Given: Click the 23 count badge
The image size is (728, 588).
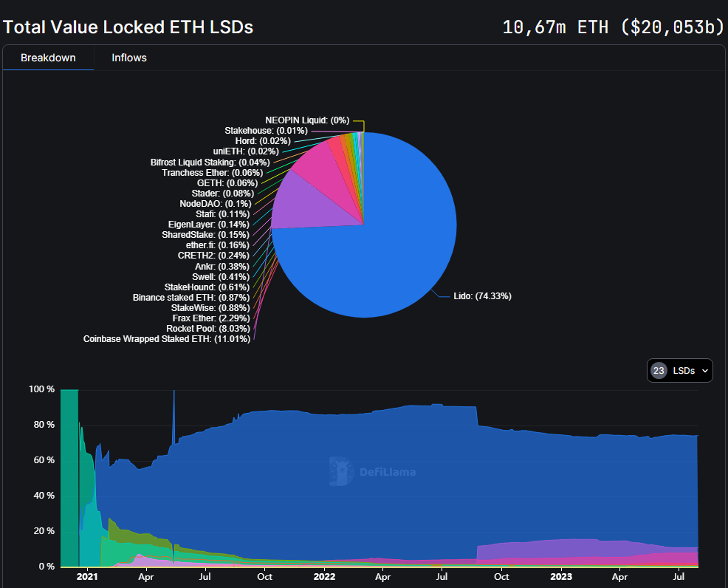Looking at the screenshot, I should tap(659, 371).
